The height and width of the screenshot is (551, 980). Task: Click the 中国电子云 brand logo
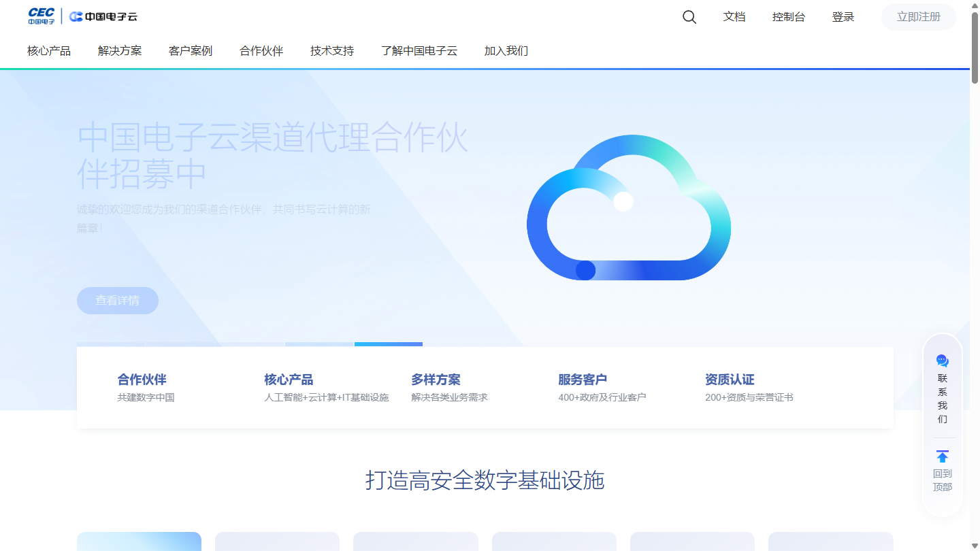coord(103,17)
